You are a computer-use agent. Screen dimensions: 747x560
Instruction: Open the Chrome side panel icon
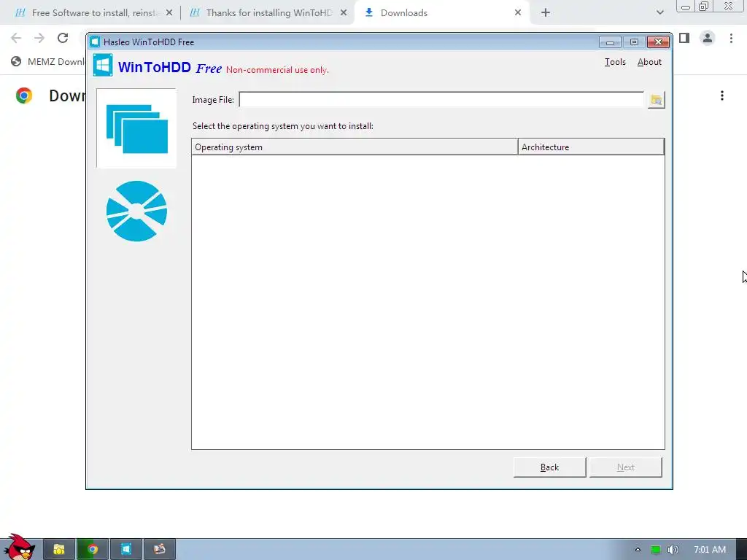[684, 38]
